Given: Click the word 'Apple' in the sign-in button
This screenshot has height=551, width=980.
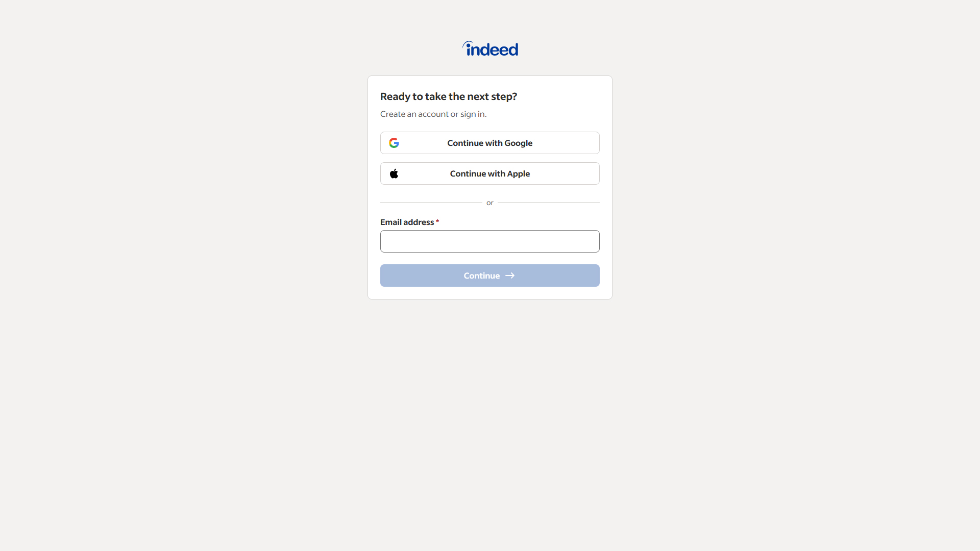Looking at the screenshot, I should point(519,173).
